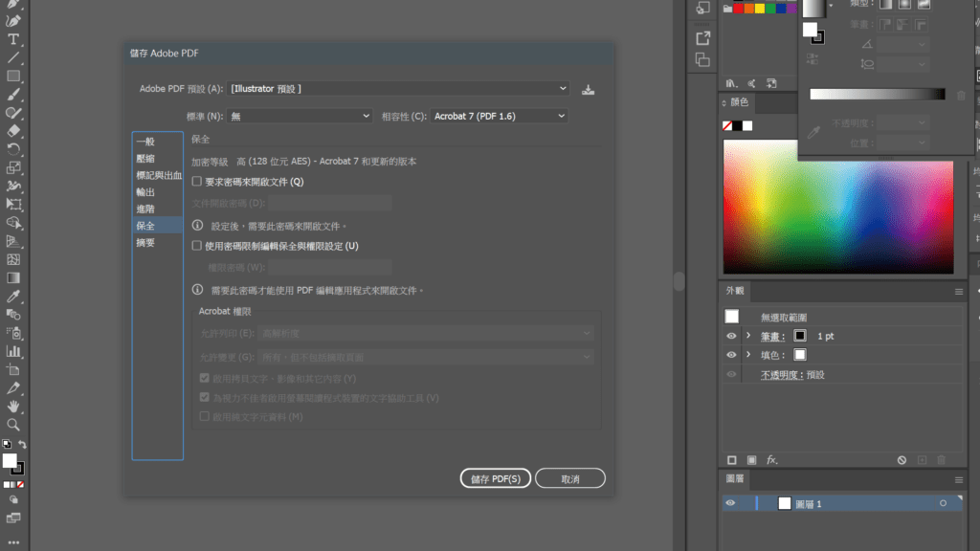Select the Zoom magnifier tool

point(13,424)
